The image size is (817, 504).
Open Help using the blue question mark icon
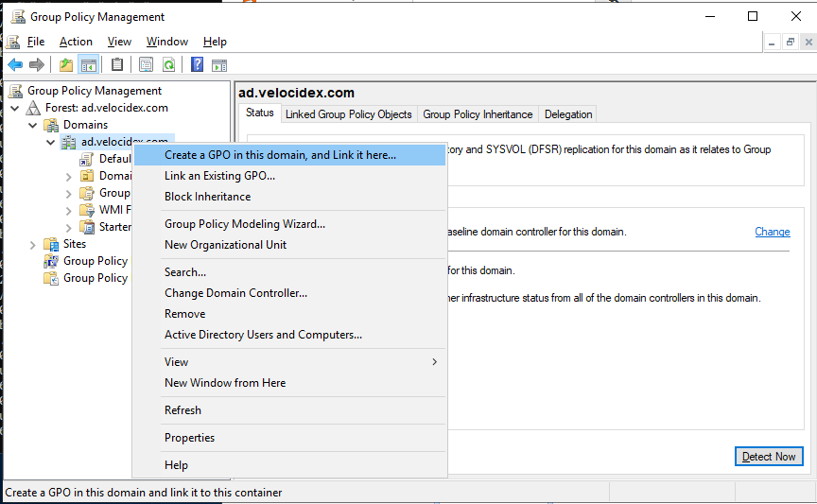coord(197,64)
